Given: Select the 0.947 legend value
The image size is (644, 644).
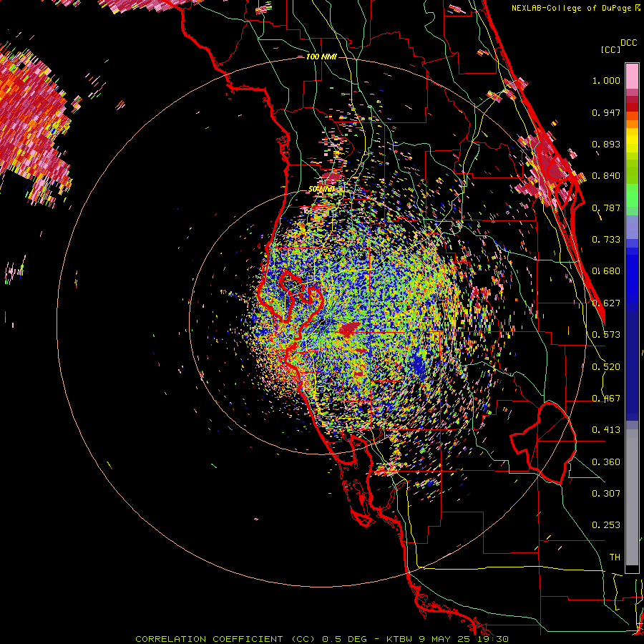Looking at the screenshot, I should click(x=606, y=112).
